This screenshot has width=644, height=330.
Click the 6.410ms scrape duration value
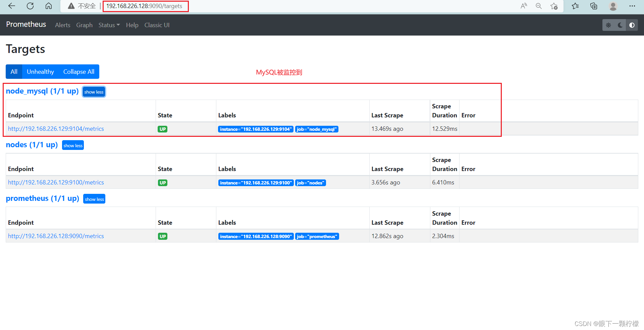443,182
